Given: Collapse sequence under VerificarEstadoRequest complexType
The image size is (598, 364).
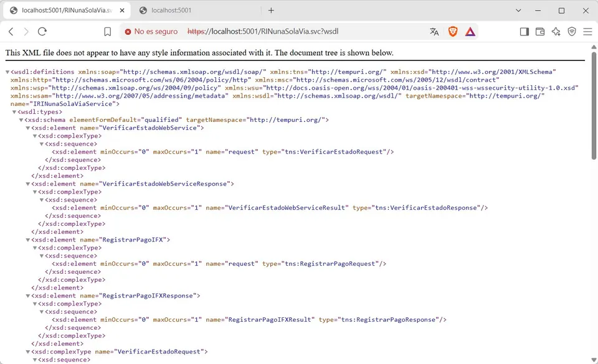Looking at the screenshot, I should click(x=35, y=360).
